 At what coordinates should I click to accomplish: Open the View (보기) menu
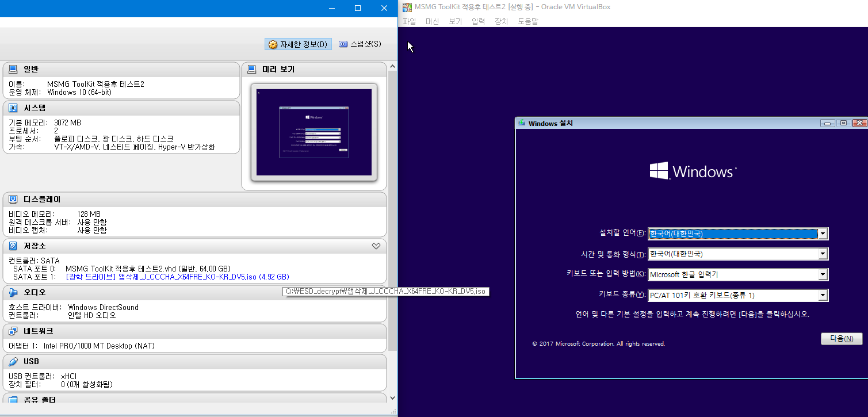455,21
